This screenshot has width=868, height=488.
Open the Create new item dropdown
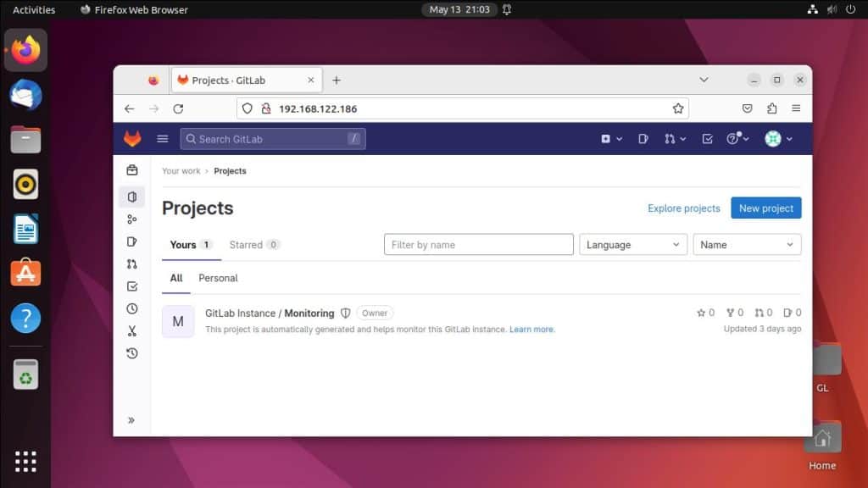point(612,138)
